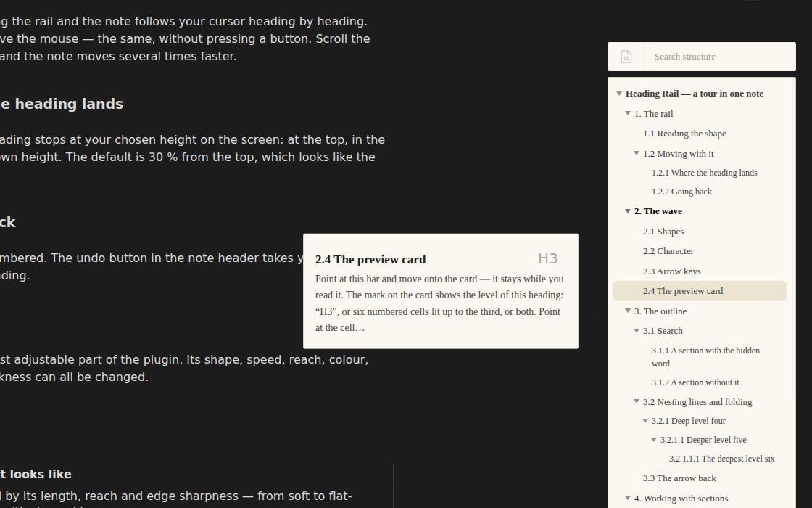Image resolution: width=812 pixels, height=508 pixels.
Task: Go to 1. The rail heading
Action: point(653,114)
